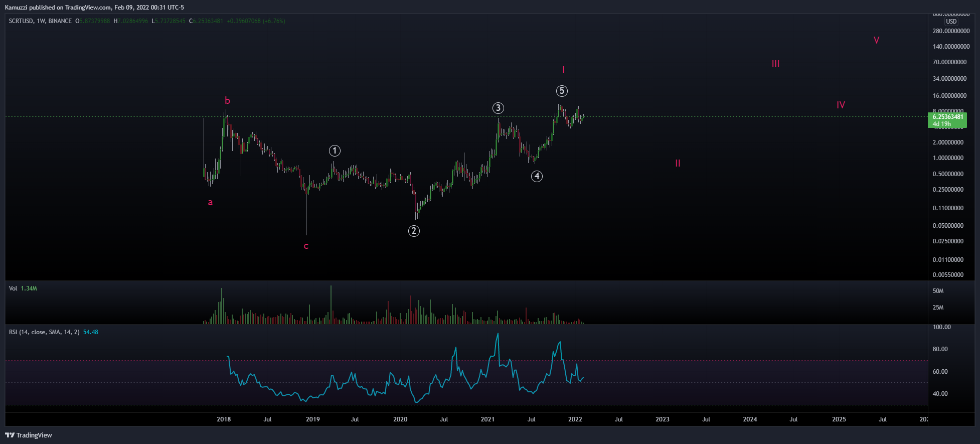The image size is (980, 444).
Task: Click the 280.00000000 price axis label
Action: click(x=951, y=31)
